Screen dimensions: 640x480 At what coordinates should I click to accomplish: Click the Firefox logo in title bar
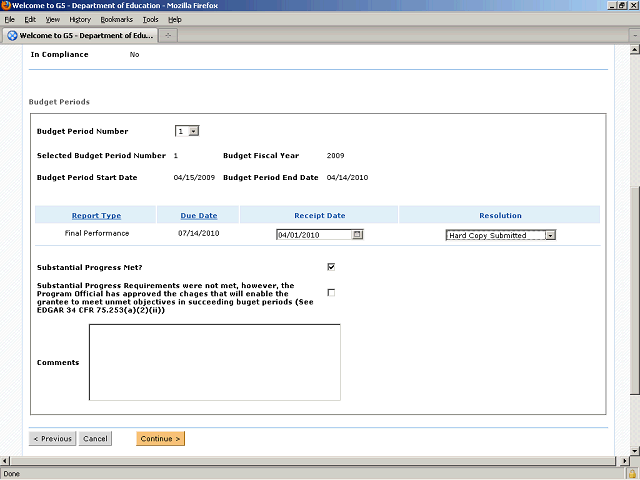(x=6, y=5)
